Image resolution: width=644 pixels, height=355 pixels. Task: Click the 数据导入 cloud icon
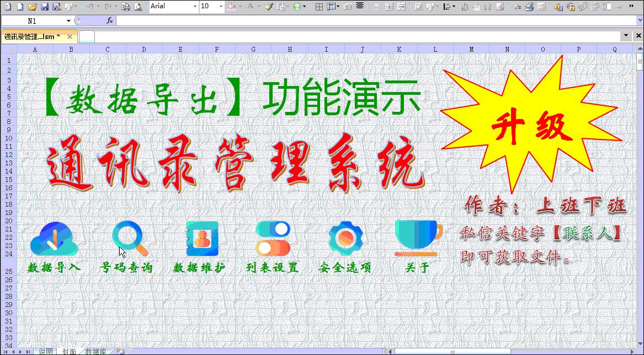(54, 238)
